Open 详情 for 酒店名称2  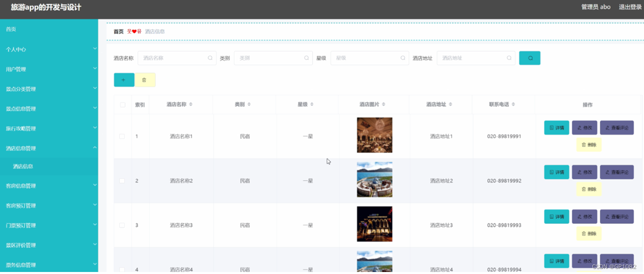tap(557, 172)
